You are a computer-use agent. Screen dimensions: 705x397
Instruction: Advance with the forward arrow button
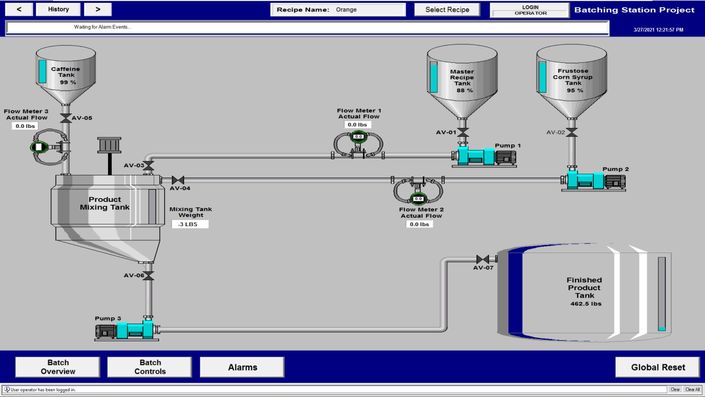(98, 9)
